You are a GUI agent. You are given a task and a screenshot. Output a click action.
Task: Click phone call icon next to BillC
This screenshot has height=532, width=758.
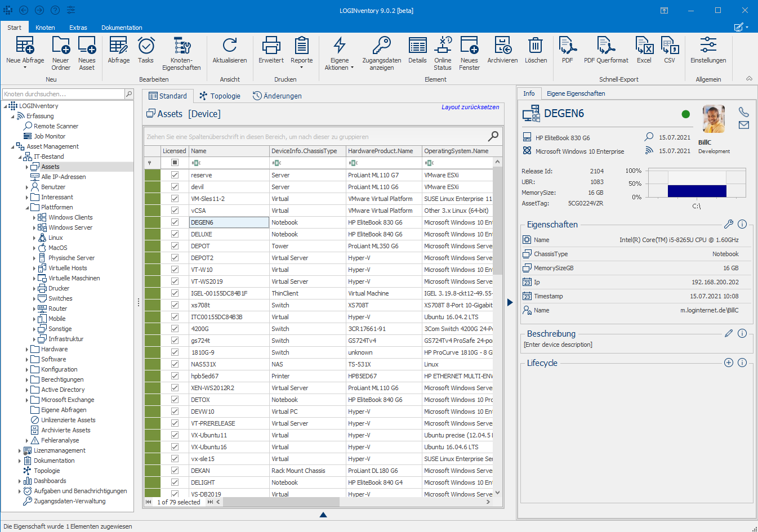(x=744, y=112)
